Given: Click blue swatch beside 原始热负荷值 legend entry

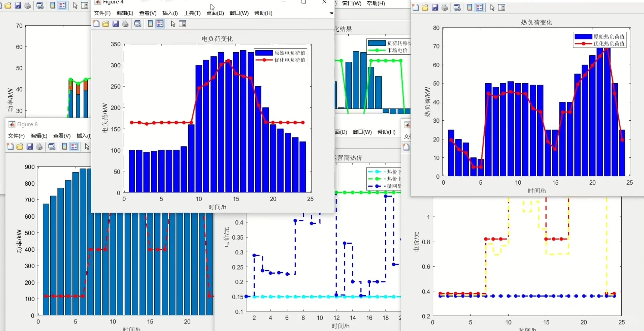Looking at the screenshot, I should click(583, 36).
